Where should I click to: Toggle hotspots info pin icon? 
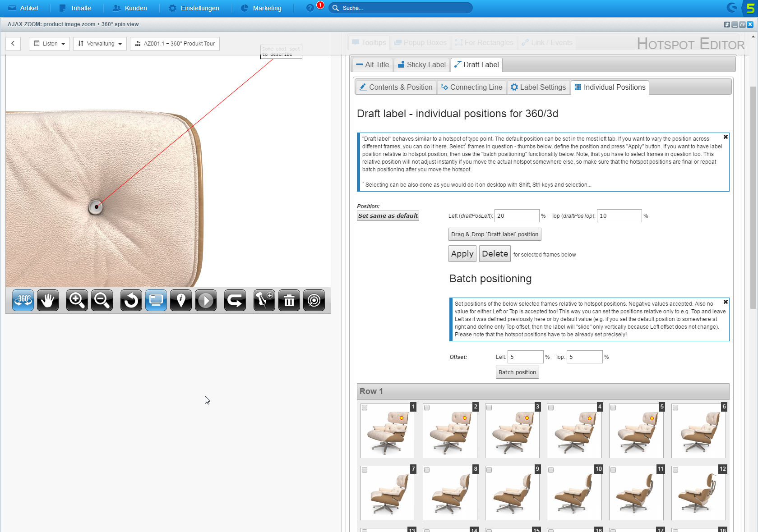click(181, 300)
